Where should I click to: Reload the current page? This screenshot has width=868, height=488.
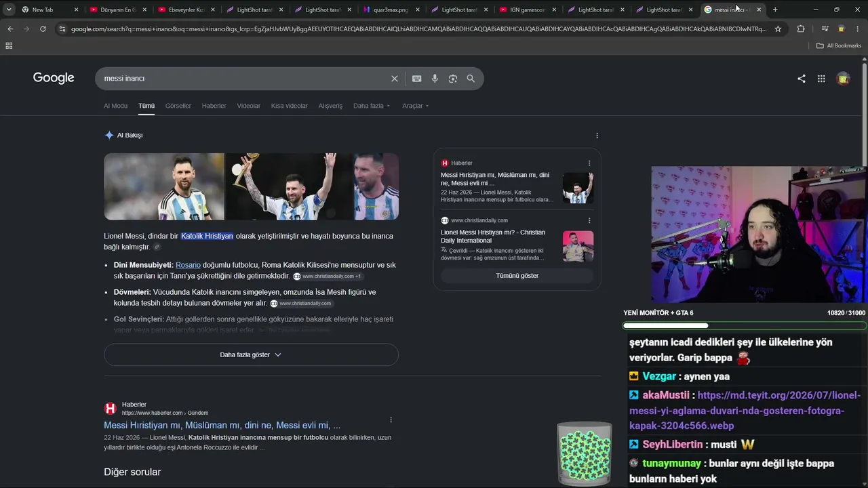point(43,29)
